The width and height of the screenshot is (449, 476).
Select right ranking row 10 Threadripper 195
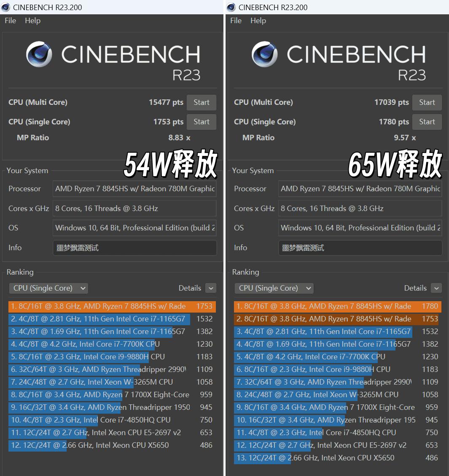point(338,420)
